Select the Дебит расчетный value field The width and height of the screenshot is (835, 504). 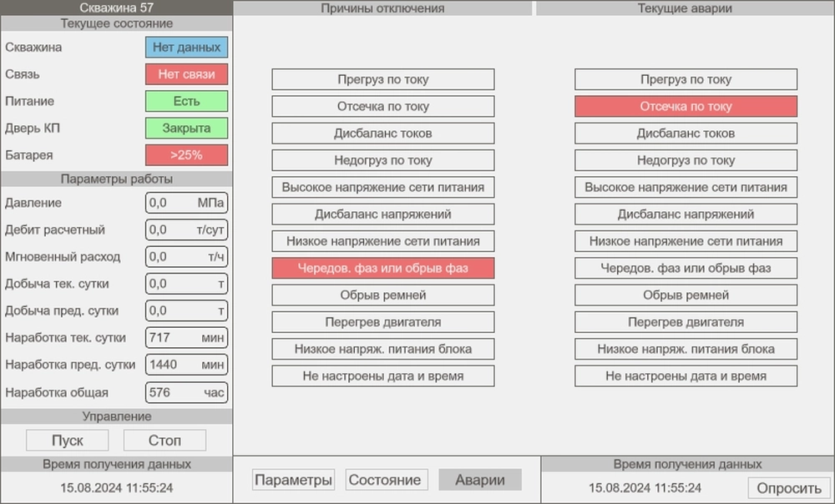[x=186, y=229]
